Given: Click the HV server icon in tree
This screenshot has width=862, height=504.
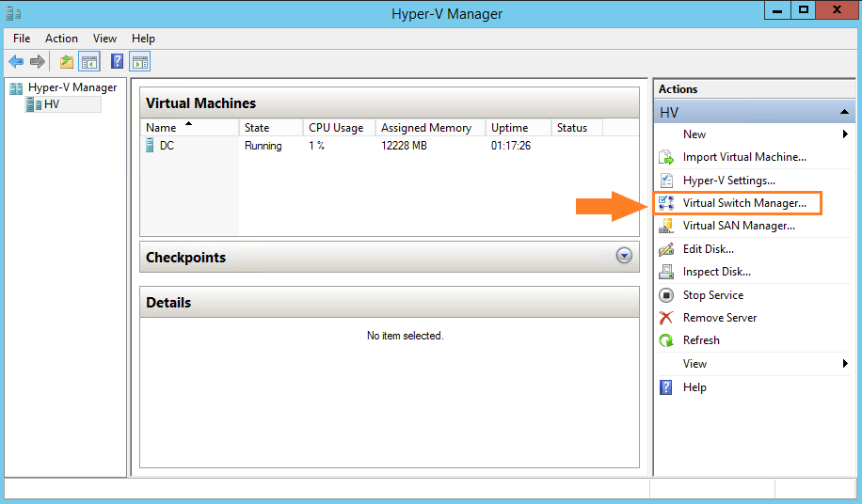Looking at the screenshot, I should tap(34, 104).
